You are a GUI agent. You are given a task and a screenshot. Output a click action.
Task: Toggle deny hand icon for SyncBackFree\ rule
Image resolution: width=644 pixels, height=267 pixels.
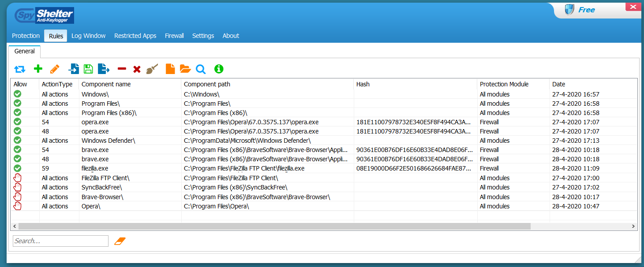pos(18,187)
